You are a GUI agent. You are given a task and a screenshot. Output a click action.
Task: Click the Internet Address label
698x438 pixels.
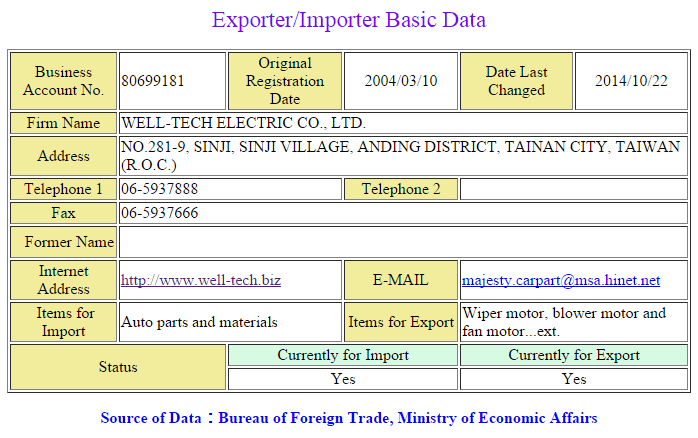pos(63,280)
